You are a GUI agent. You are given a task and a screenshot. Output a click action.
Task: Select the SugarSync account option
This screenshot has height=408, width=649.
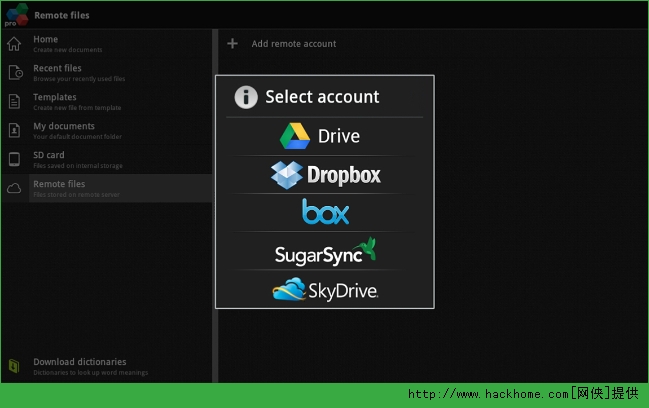(x=324, y=251)
